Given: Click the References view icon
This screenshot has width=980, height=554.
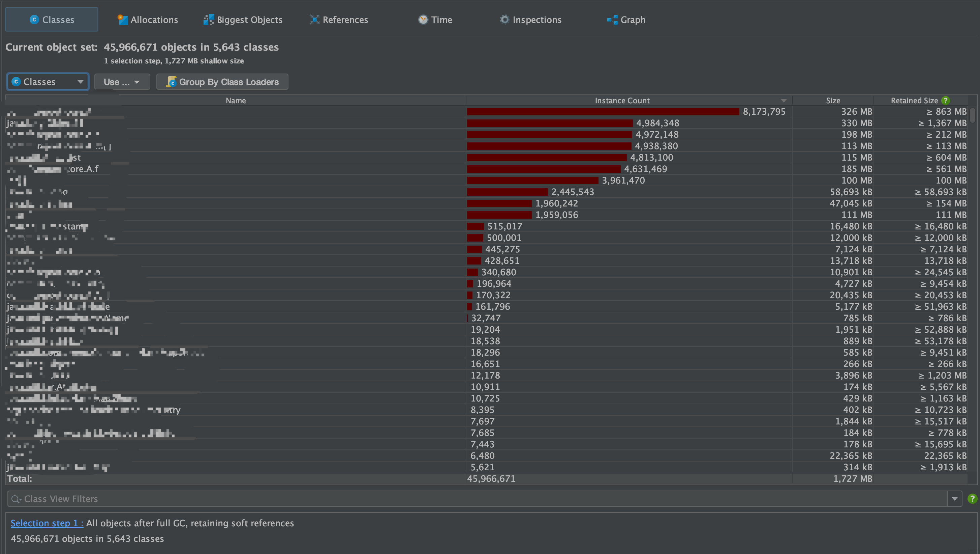Looking at the screenshot, I should point(314,20).
